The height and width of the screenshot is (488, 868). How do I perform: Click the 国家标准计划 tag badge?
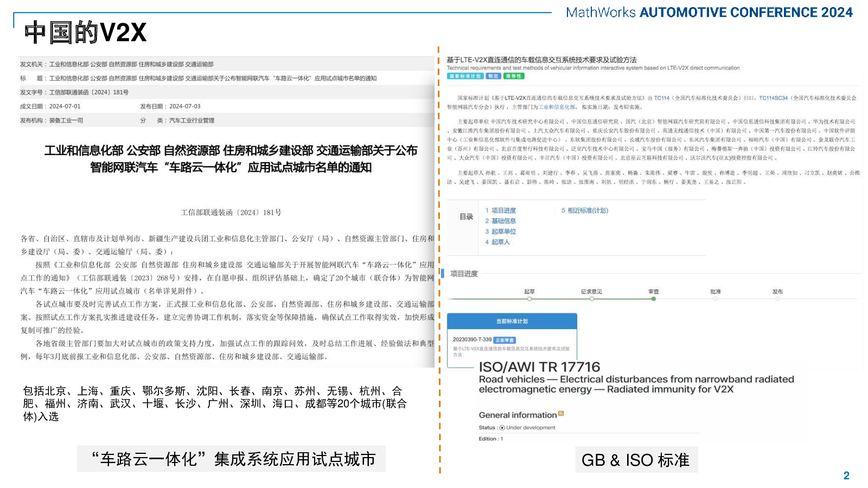pyautogui.click(x=465, y=76)
